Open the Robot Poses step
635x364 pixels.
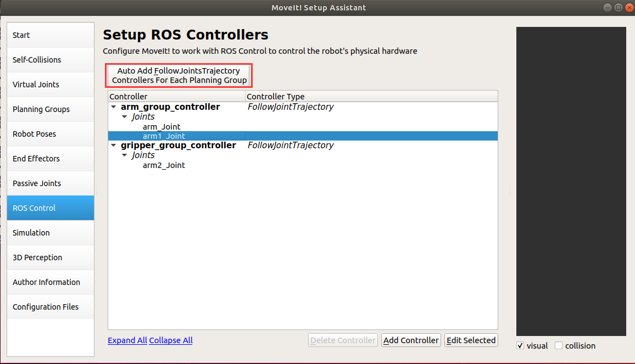[51, 134]
